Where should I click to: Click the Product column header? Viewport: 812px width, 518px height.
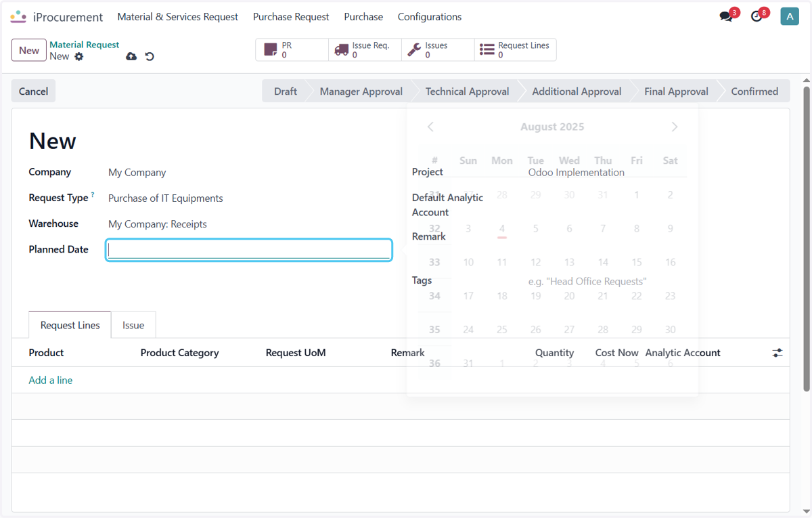click(46, 353)
